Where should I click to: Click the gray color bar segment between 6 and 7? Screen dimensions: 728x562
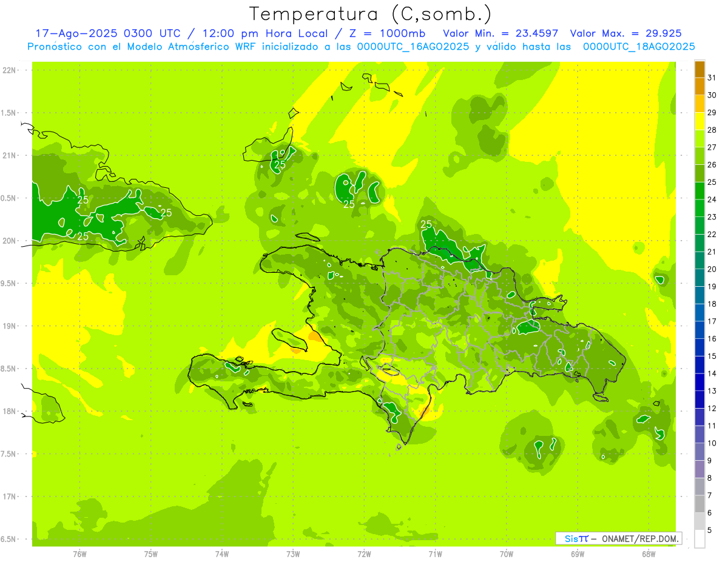pos(699,504)
